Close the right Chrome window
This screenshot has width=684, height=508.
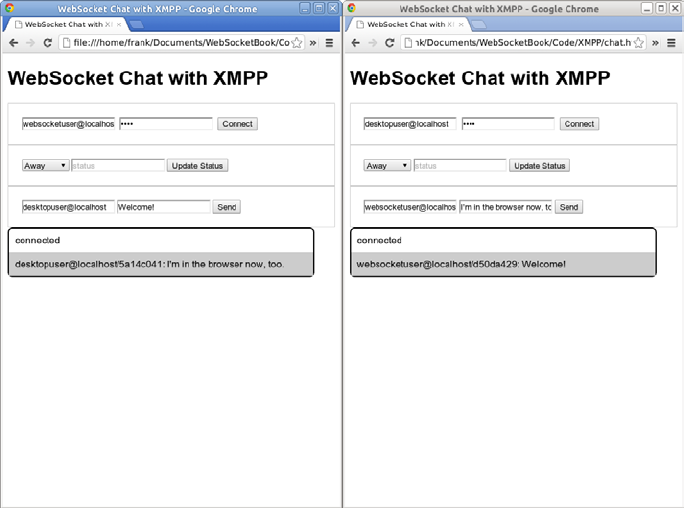675,8
